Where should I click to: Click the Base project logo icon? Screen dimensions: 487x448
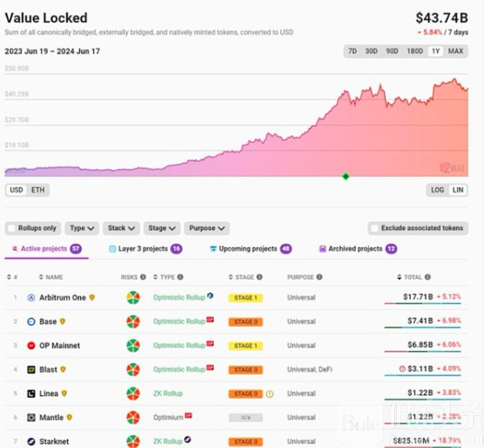click(31, 322)
